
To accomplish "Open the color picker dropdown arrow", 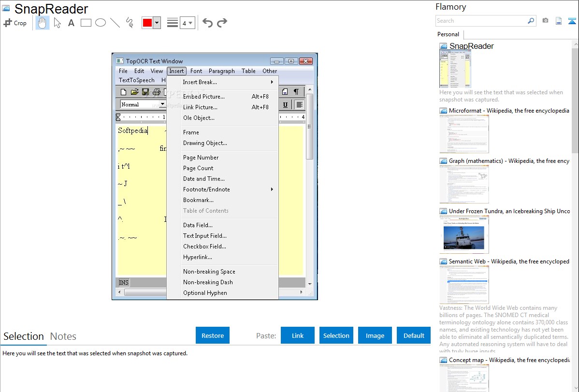I will 157,23.
